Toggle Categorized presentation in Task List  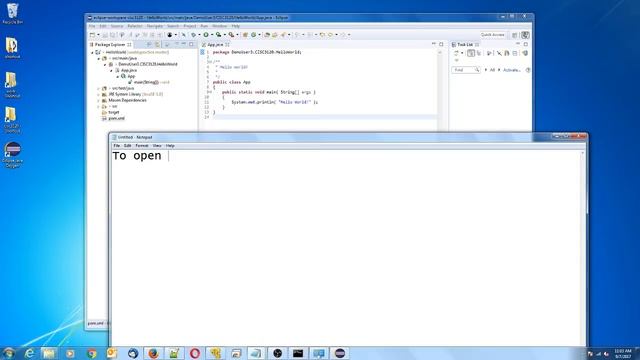471,53
